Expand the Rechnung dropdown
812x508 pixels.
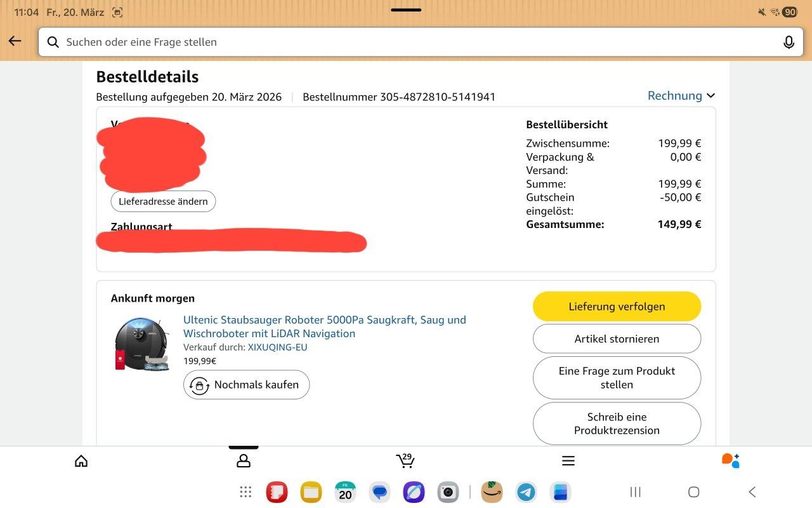(x=681, y=96)
